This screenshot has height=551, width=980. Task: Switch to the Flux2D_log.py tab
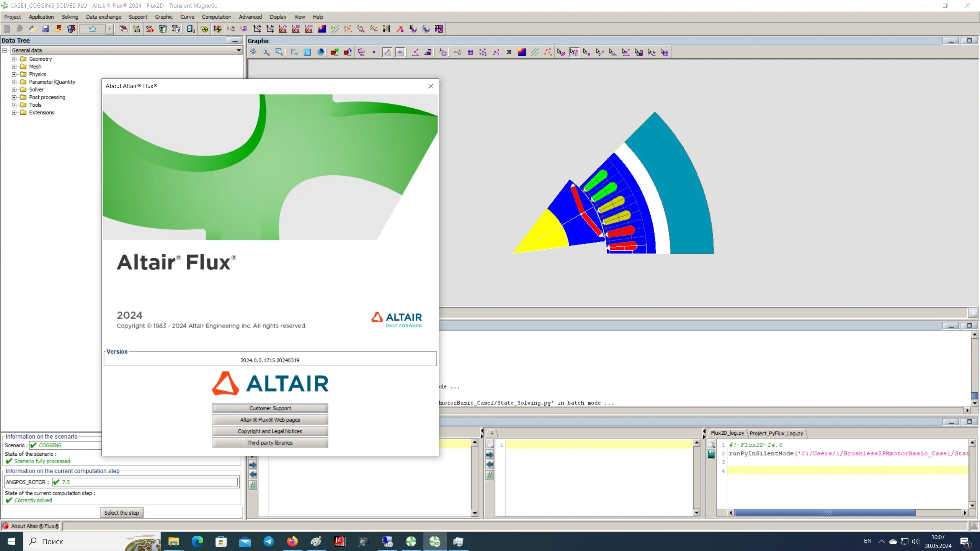coord(727,433)
